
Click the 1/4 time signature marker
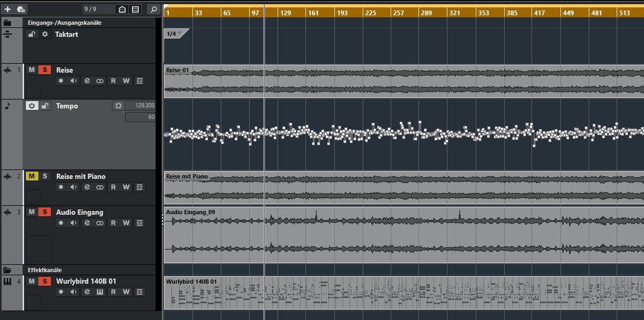tap(176, 34)
